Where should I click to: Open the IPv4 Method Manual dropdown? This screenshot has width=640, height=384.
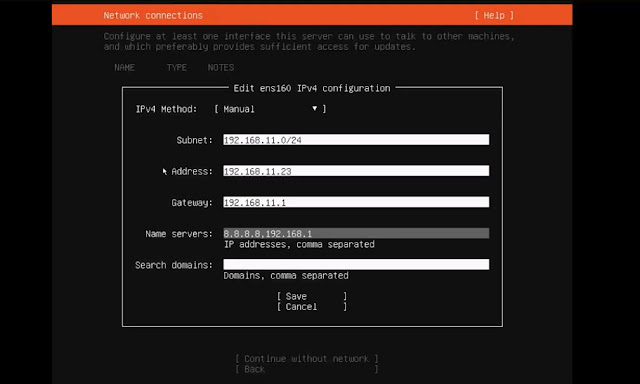(270, 109)
